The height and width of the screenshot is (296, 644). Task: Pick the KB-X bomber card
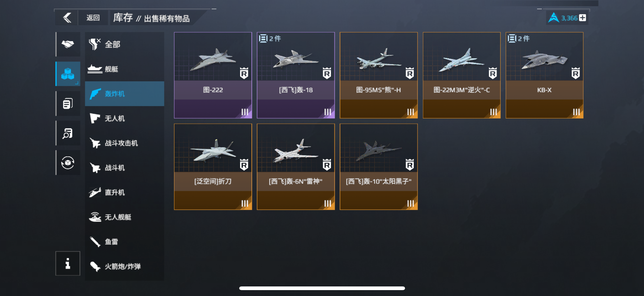545,75
